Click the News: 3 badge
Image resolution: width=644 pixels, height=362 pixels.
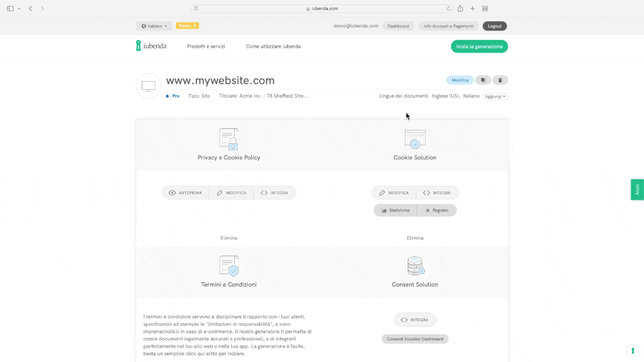click(187, 26)
